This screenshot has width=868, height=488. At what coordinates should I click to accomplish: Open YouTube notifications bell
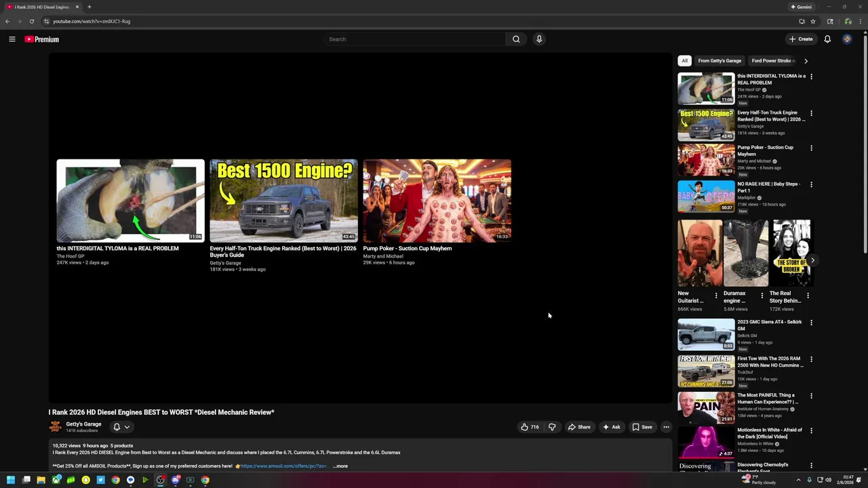(827, 39)
